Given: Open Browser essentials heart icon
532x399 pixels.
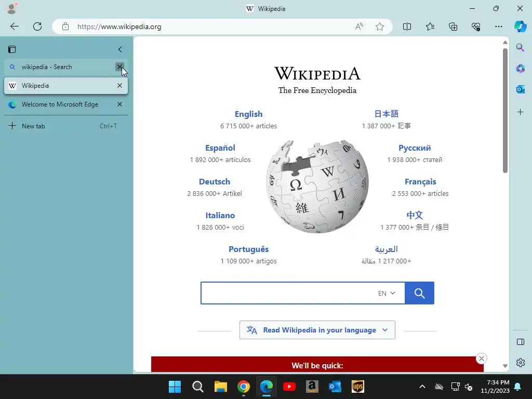Looking at the screenshot, I should point(476,26).
